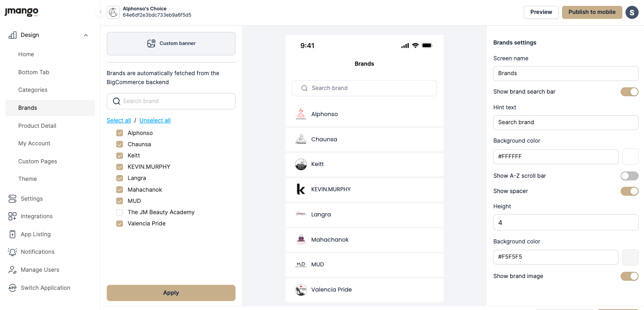
Task: Click the Custom banner image icon
Action: pos(151,44)
